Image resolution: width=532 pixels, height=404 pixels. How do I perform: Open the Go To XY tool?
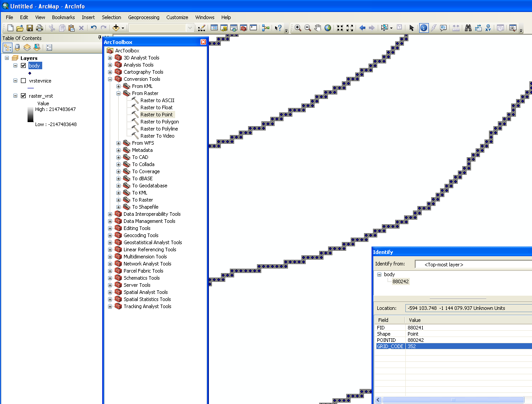click(x=488, y=28)
